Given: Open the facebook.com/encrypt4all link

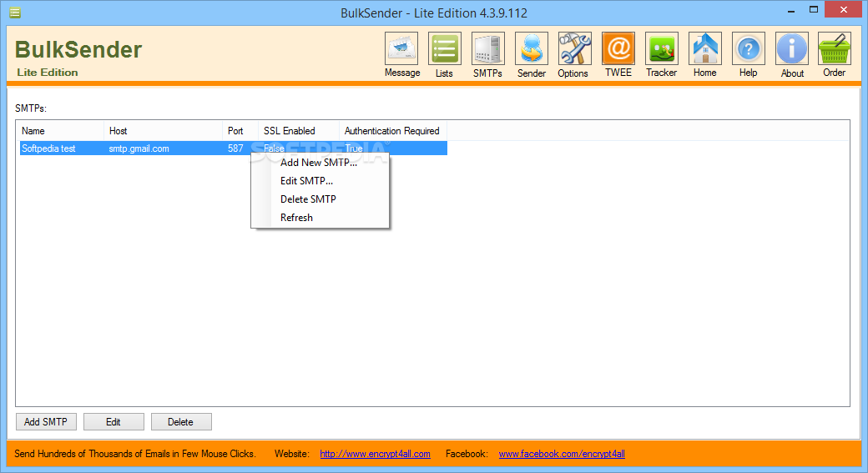Looking at the screenshot, I should tap(562, 454).
